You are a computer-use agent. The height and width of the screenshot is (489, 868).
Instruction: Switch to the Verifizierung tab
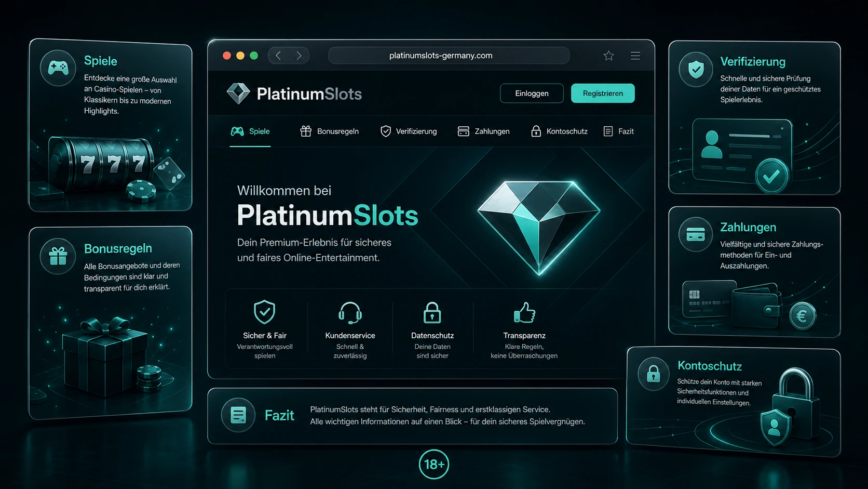[x=409, y=131]
